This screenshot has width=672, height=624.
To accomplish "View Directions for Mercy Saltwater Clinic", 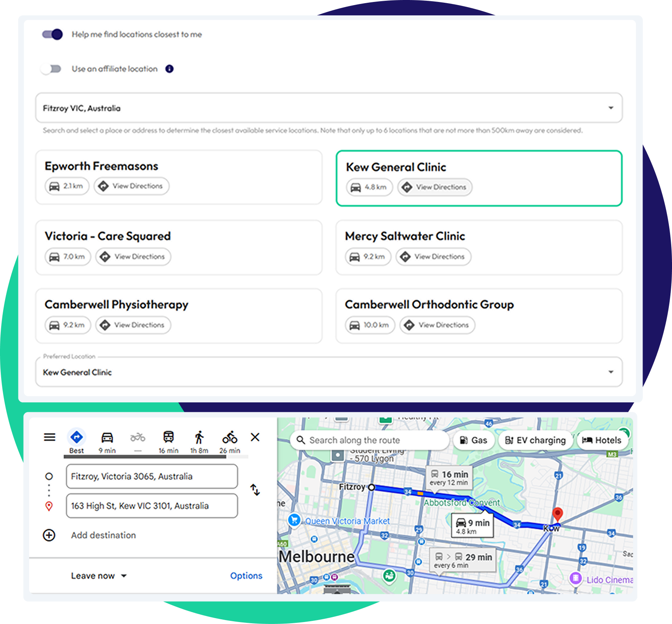I will click(x=433, y=257).
